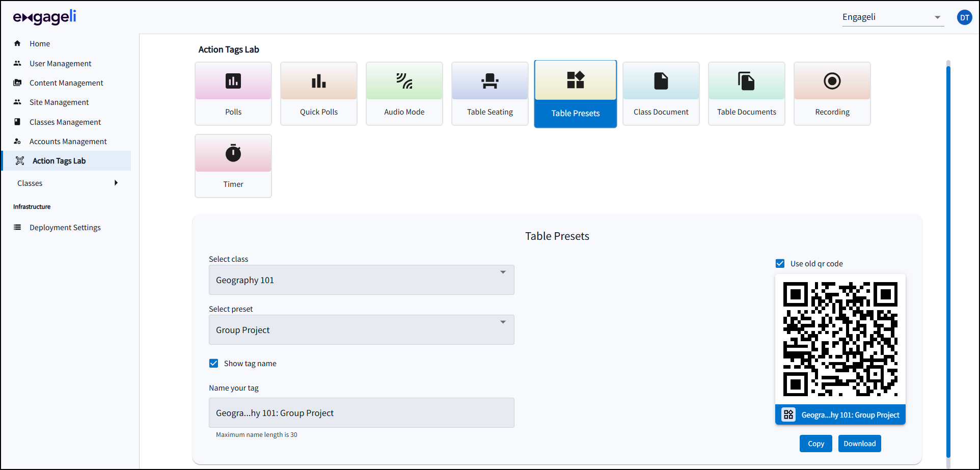Click the Classes Management book icon

tap(17, 122)
